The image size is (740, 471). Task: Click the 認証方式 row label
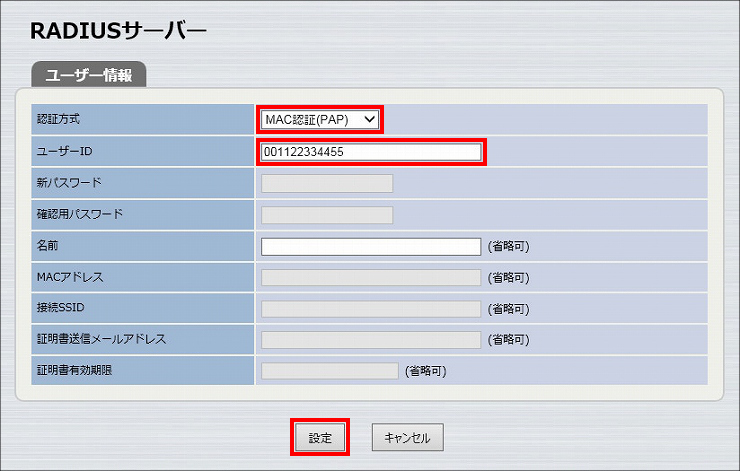(x=59, y=119)
